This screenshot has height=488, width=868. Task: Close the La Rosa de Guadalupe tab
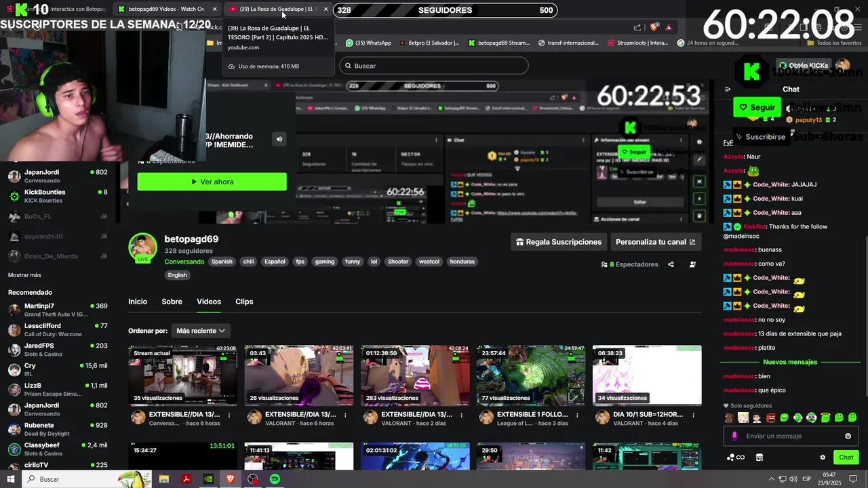point(325,9)
